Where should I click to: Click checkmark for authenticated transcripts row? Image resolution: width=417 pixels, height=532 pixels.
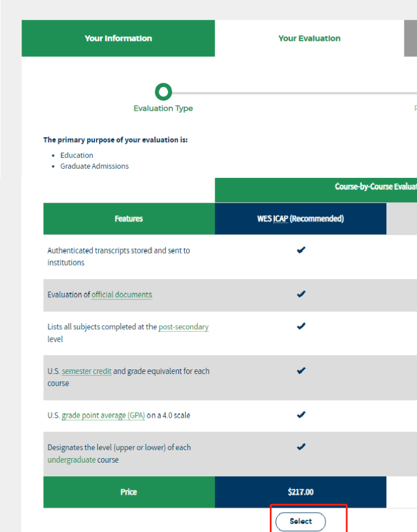(301, 250)
